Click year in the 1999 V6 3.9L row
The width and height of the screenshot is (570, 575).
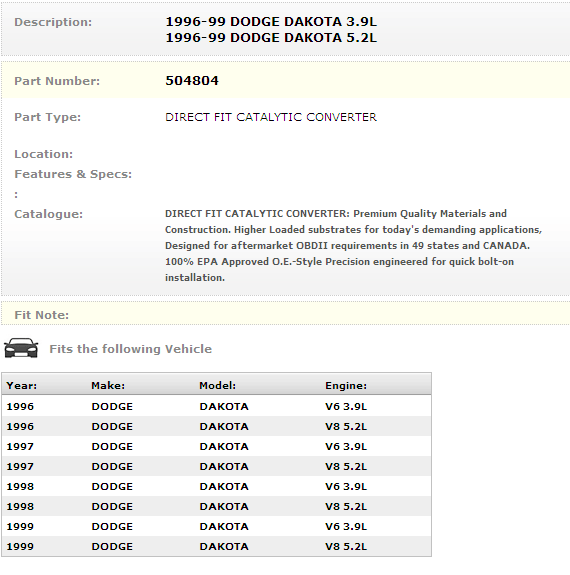[x=20, y=526]
